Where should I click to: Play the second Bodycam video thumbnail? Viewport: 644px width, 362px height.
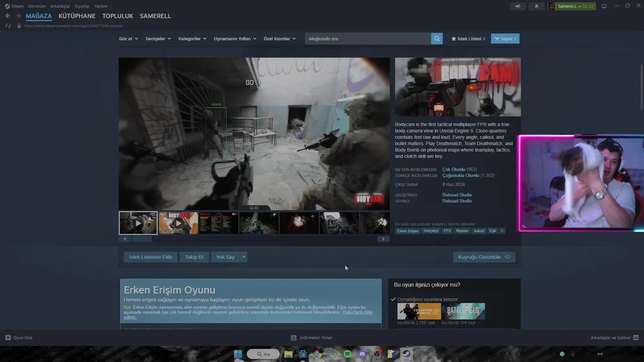pos(178,223)
